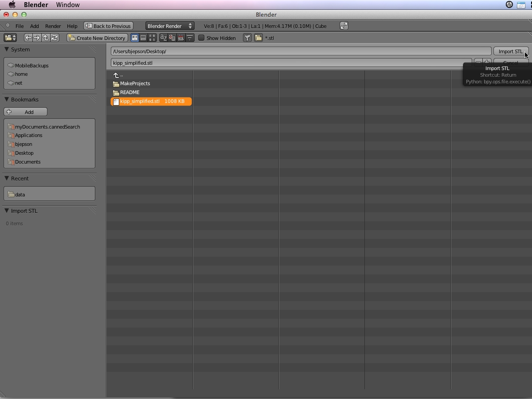The width and height of the screenshot is (532, 399).
Task: Refresh the file list
Action: tap(55, 38)
